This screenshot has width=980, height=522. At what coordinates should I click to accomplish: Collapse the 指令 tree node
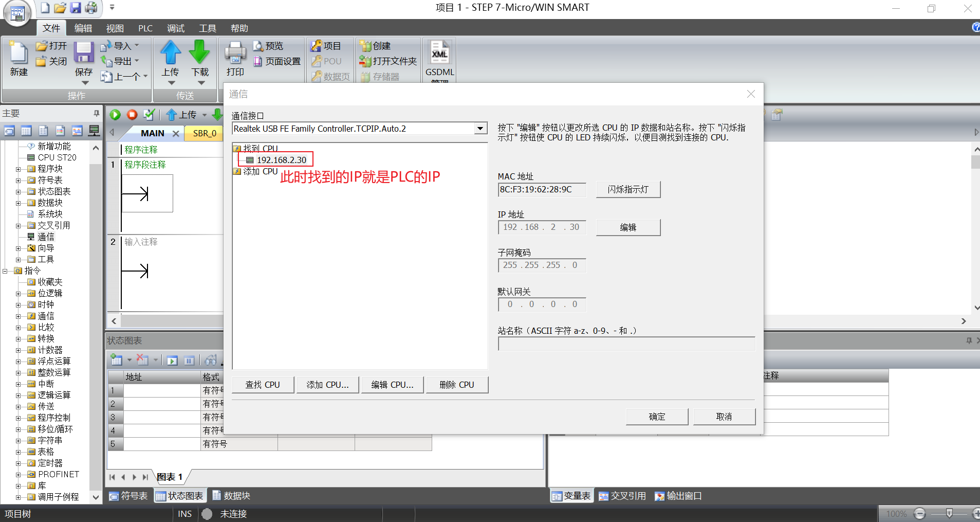[5, 271]
